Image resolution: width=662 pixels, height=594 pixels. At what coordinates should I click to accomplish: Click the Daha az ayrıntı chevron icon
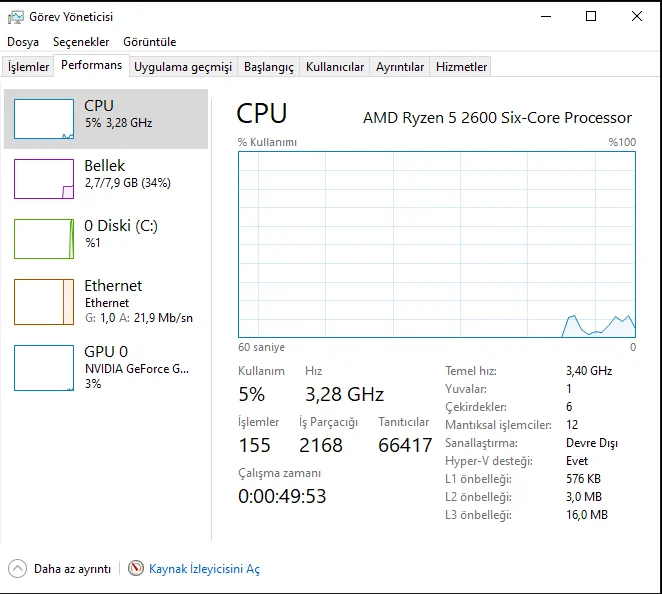click(17, 568)
